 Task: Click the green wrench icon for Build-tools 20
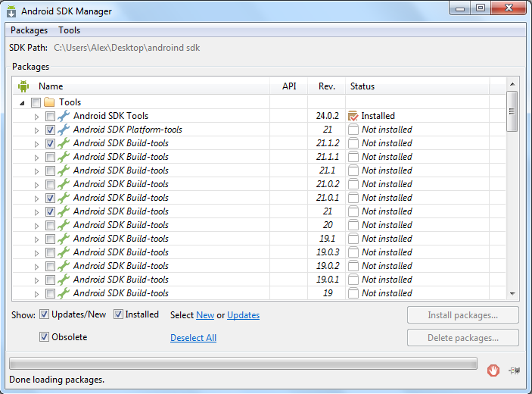pyautogui.click(x=64, y=225)
